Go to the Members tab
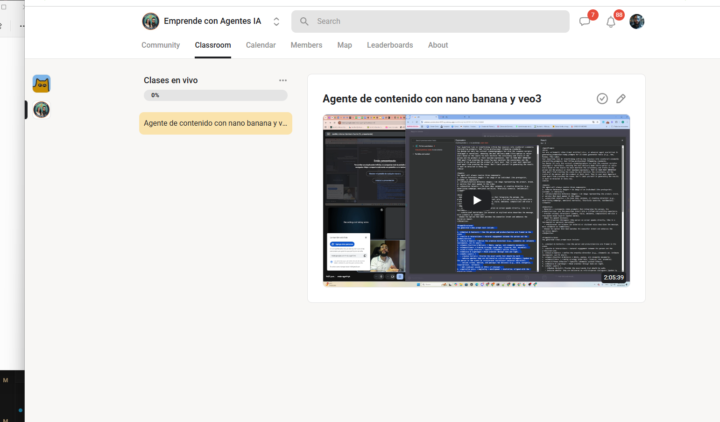This screenshot has width=720, height=422. [306, 45]
